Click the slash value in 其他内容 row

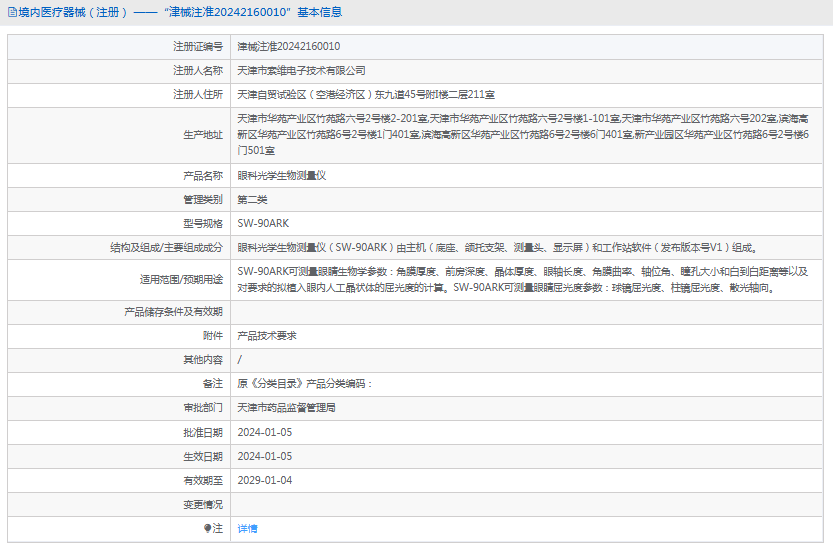pos(240,360)
